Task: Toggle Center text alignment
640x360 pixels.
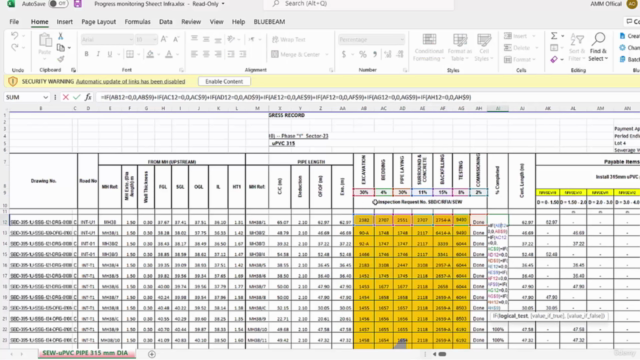Action: 206,54
